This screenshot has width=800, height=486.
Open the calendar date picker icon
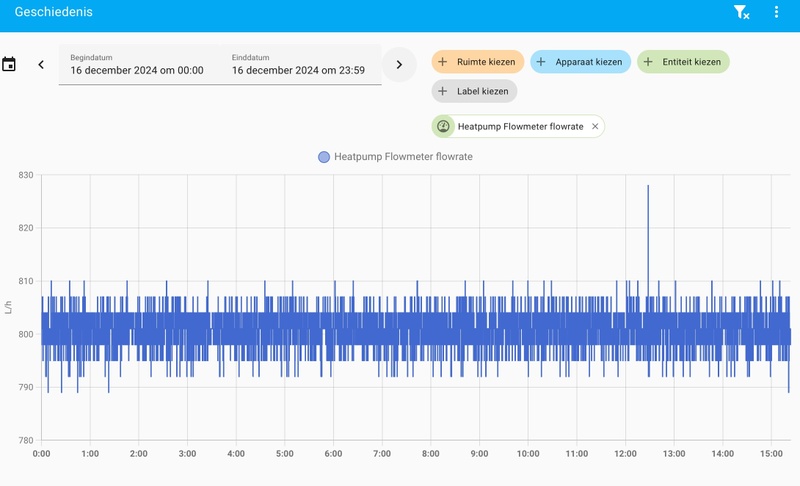click(x=9, y=64)
